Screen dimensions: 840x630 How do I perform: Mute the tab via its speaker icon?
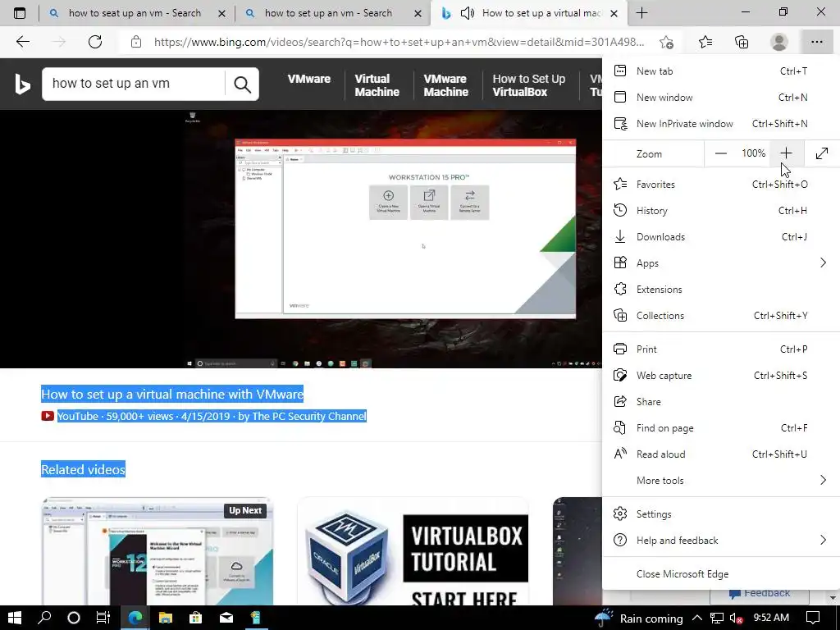point(467,13)
